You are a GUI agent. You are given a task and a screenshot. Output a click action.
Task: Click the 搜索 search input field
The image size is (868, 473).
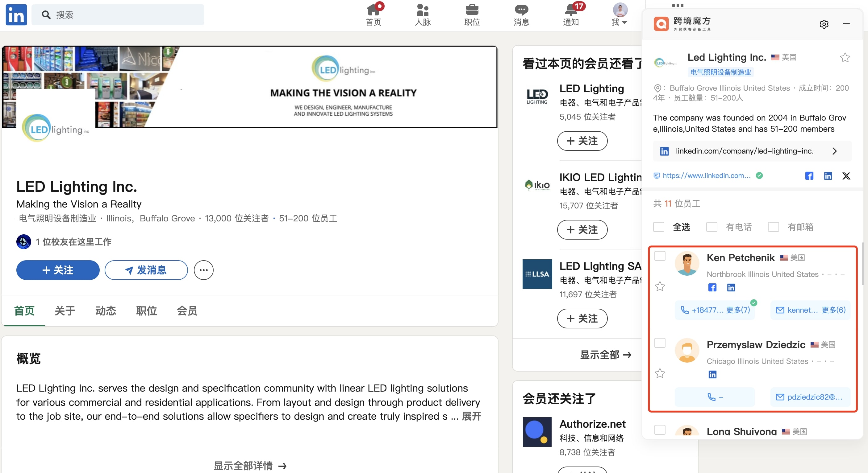tap(118, 14)
